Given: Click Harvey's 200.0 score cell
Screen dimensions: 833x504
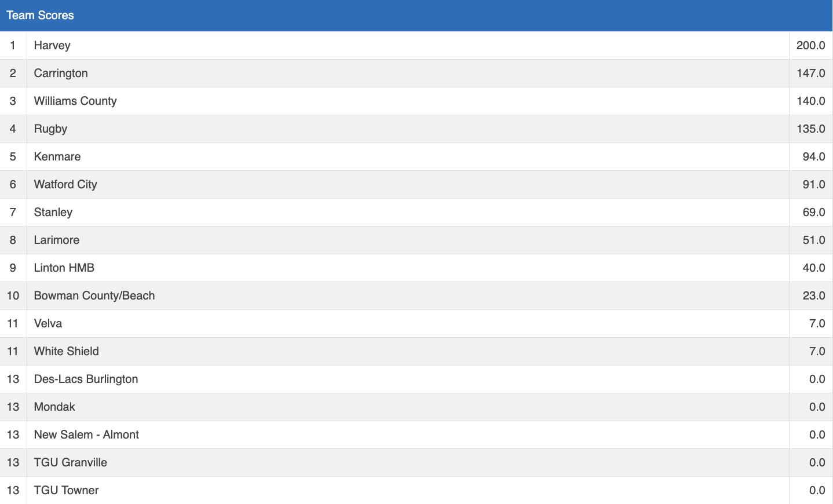Looking at the screenshot, I should coord(810,45).
